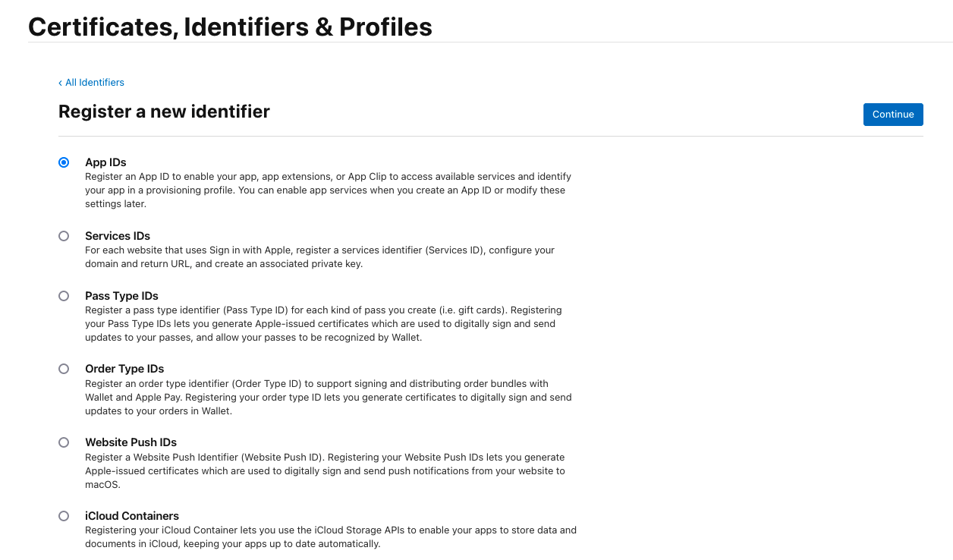953x560 pixels.
Task: Select the Pass Type IDs radio button
Action: pyautogui.click(x=64, y=296)
